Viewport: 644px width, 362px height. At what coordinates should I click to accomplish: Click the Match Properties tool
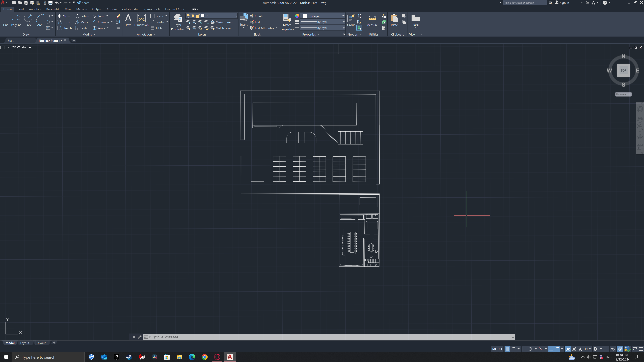pos(287,22)
